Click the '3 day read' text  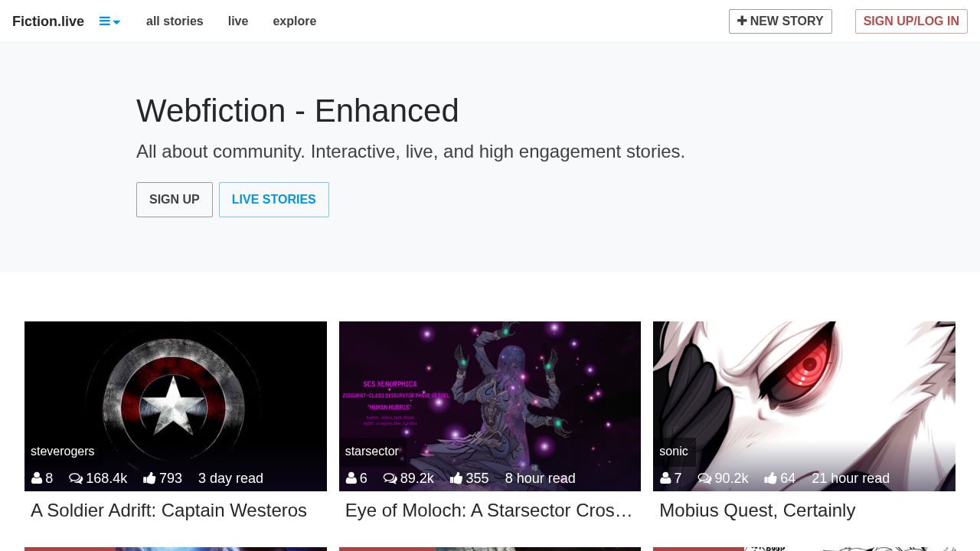point(230,478)
